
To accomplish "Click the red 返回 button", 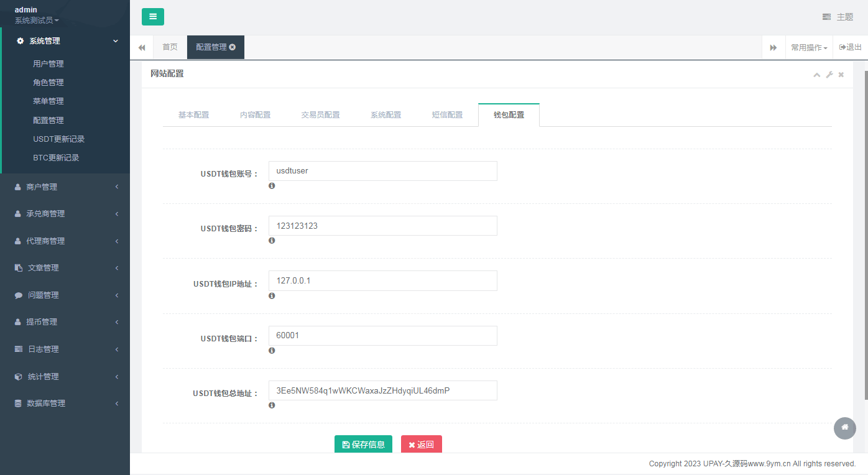I will [421, 445].
